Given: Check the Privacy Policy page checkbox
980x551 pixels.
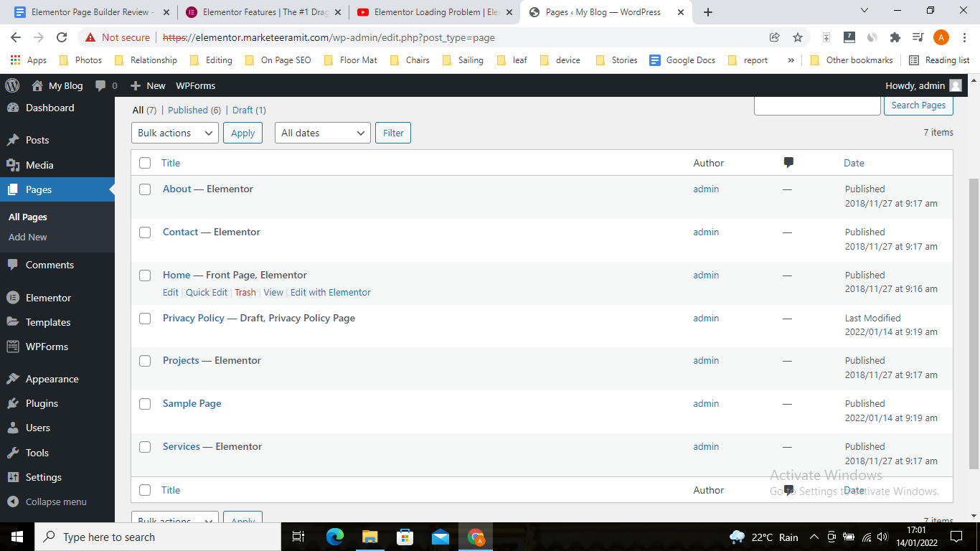Looking at the screenshot, I should click(145, 319).
